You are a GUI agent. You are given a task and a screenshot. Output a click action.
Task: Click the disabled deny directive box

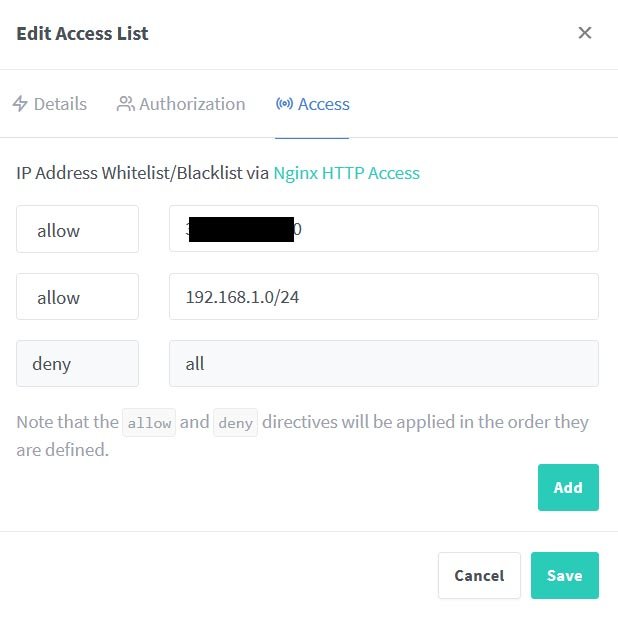[77, 363]
